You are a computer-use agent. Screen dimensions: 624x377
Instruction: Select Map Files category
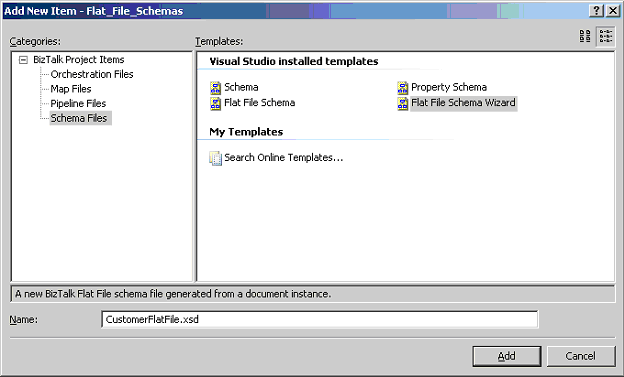click(x=71, y=89)
